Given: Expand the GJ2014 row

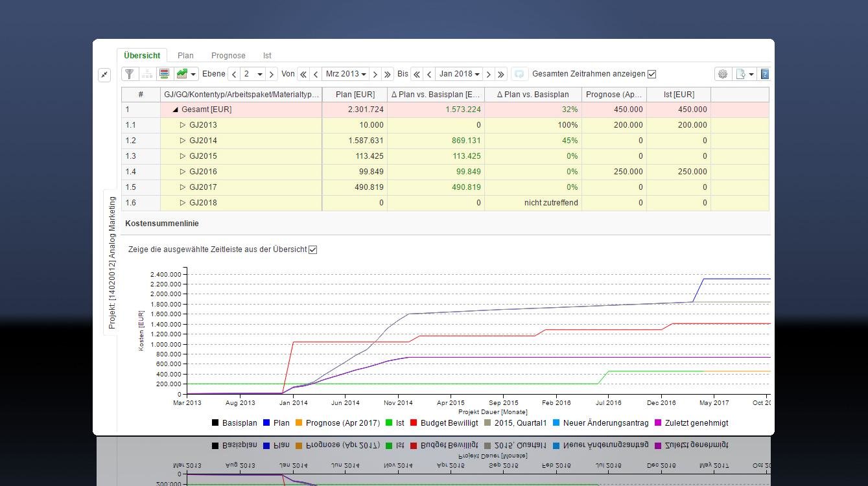Looking at the screenshot, I should click(183, 141).
